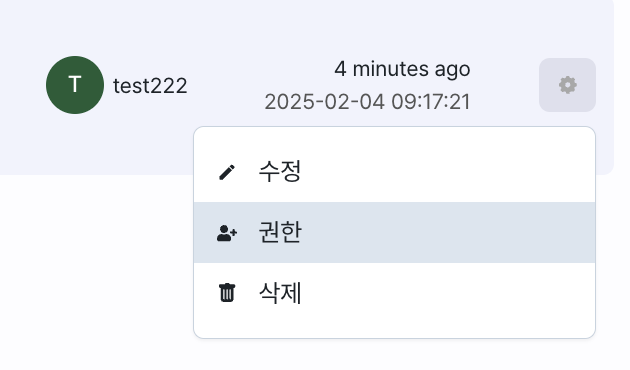Image resolution: width=630 pixels, height=370 pixels.
Task: Click the trash can icon
Action: pyautogui.click(x=227, y=292)
